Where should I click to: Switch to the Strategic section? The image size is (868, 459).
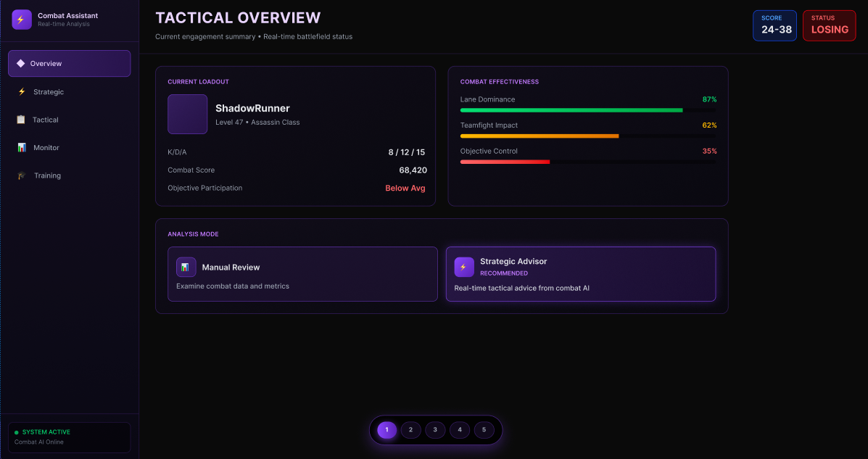pyautogui.click(x=69, y=92)
